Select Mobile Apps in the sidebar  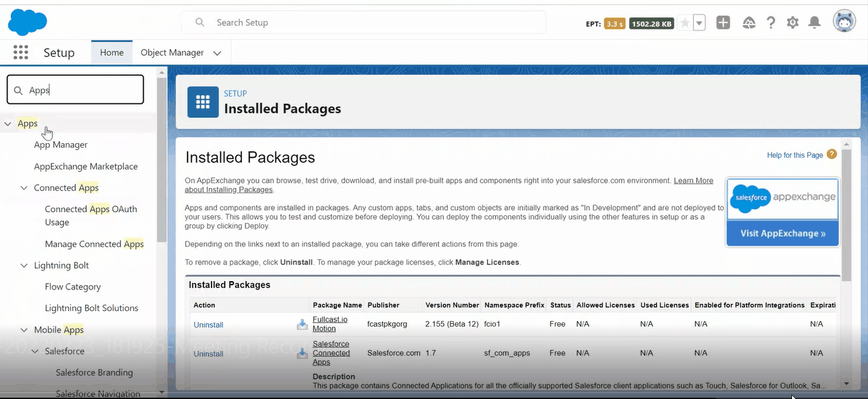pos(59,330)
